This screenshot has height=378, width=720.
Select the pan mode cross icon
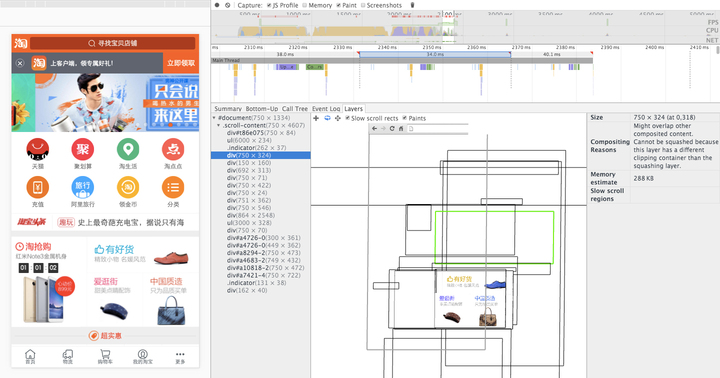coord(316,118)
